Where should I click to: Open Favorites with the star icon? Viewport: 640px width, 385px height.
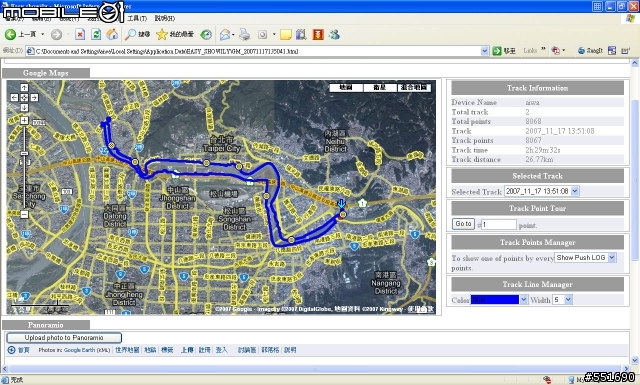click(175, 35)
